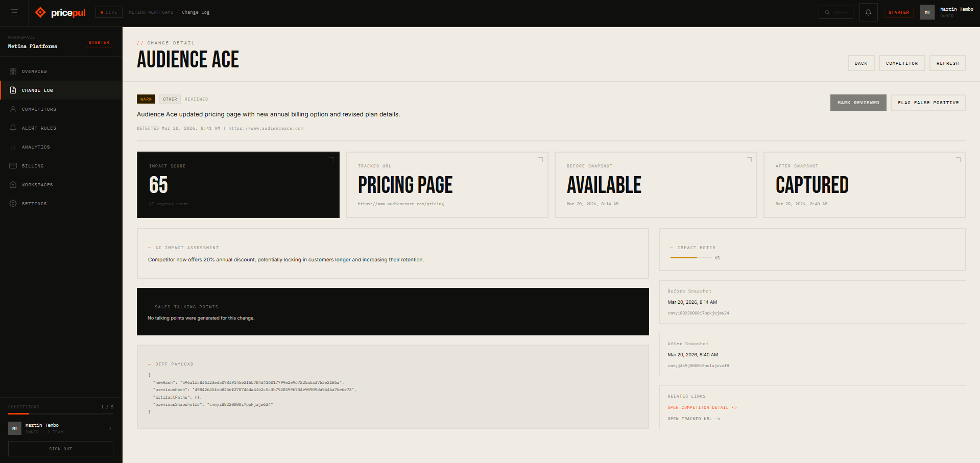Click the MT avatar in top bar
Image resolution: width=980 pixels, height=463 pixels.
(927, 12)
